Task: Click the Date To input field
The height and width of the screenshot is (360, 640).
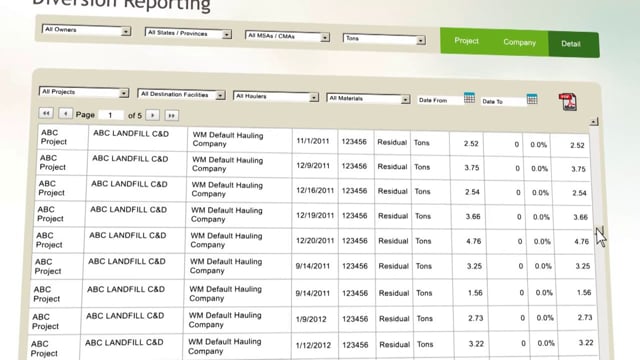Action: click(503, 101)
